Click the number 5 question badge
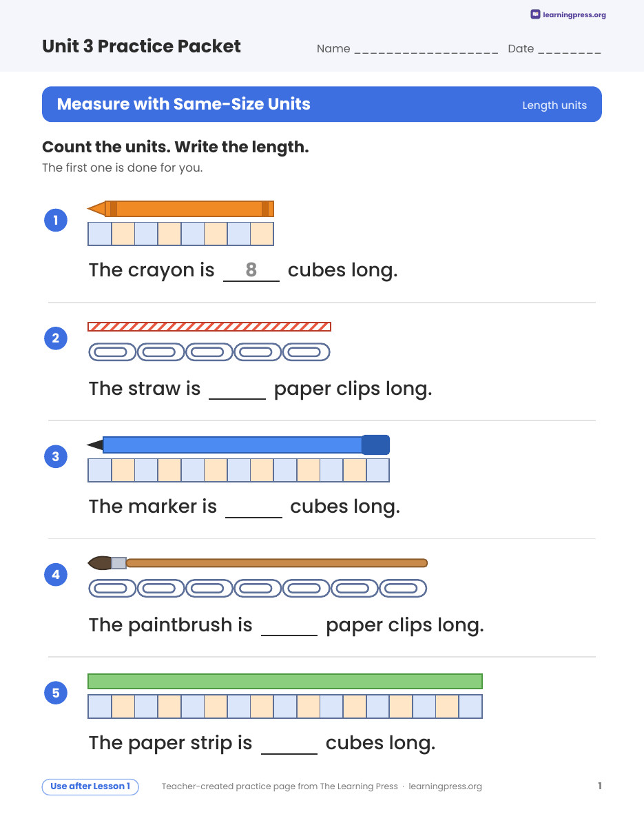The width and height of the screenshot is (644, 834). 56,693
